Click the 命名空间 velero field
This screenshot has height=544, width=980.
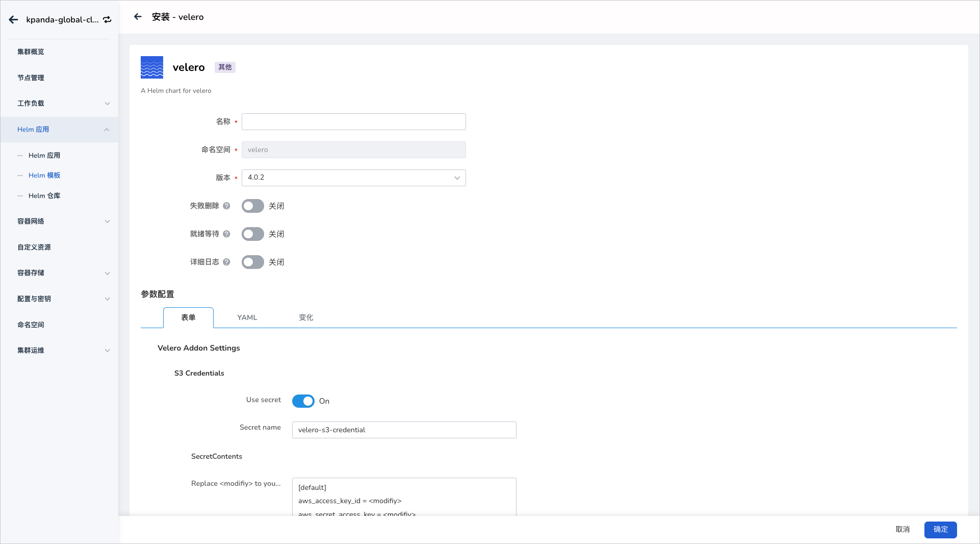(354, 150)
